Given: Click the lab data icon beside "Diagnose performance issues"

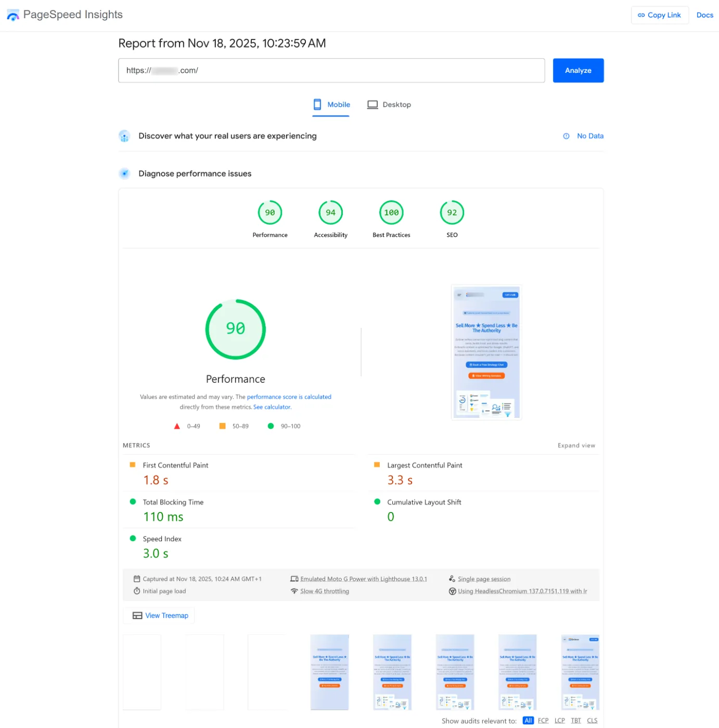Looking at the screenshot, I should (124, 173).
